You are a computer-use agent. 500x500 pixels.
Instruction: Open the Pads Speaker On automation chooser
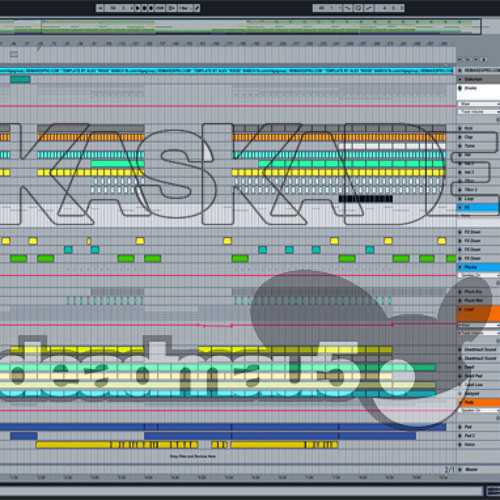pos(479,410)
